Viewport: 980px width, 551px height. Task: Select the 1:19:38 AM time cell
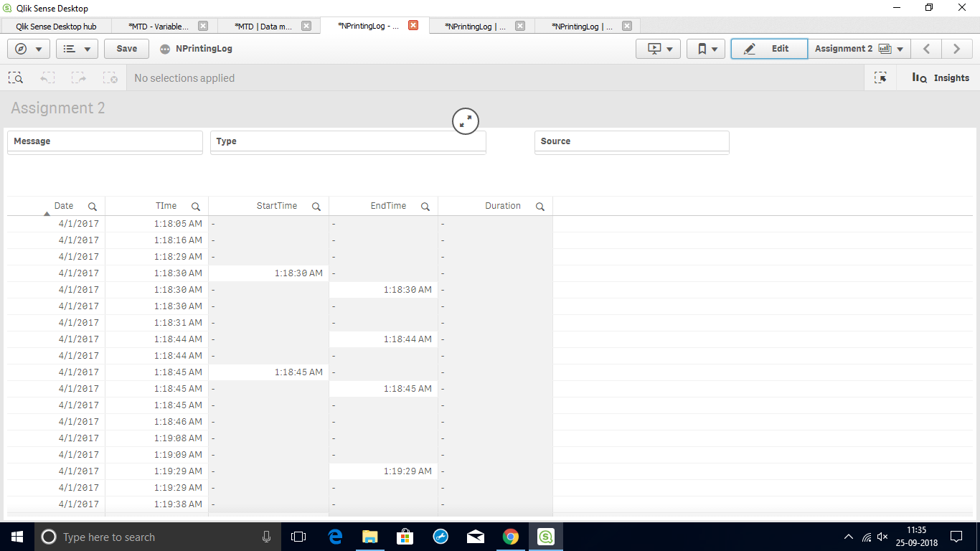[x=156, y=504]
